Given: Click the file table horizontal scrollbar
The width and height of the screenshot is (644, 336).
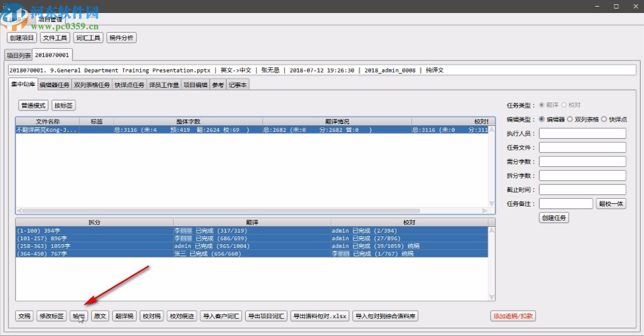Looking at the screenshot, I should 221,211.
